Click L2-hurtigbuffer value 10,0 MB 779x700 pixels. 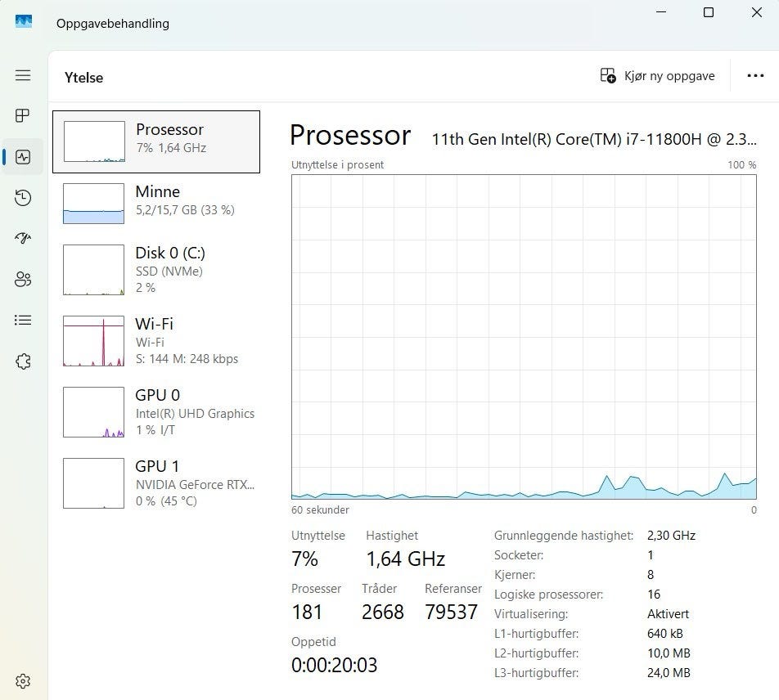[x=669, y=653]
